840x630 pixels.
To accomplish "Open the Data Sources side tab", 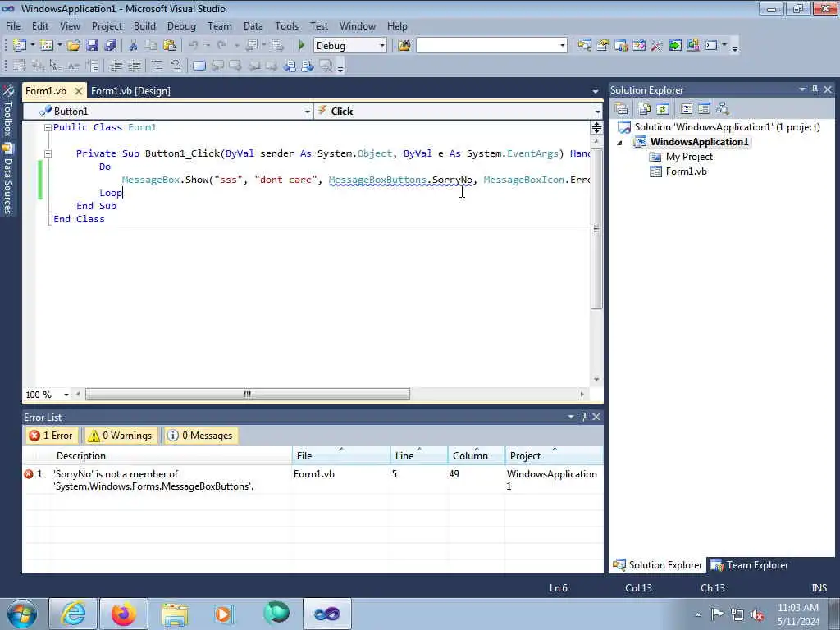I will (8, 180).
